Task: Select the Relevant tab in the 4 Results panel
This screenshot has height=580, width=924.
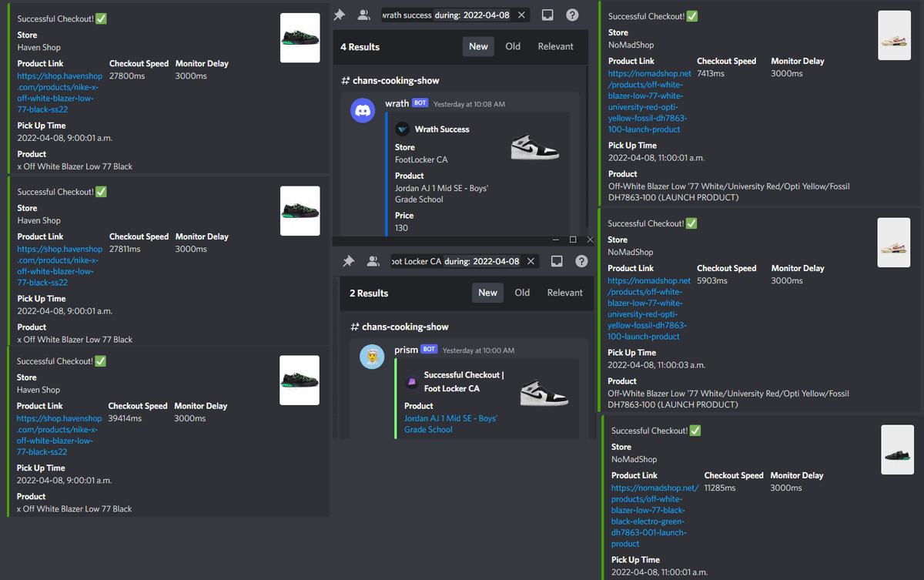Action: coord(555,46)
